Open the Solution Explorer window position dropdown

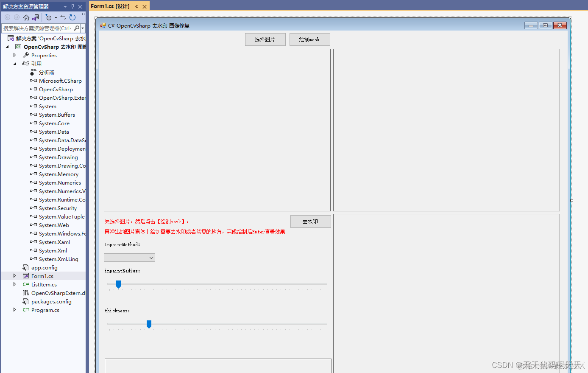[x=65, y=7]
